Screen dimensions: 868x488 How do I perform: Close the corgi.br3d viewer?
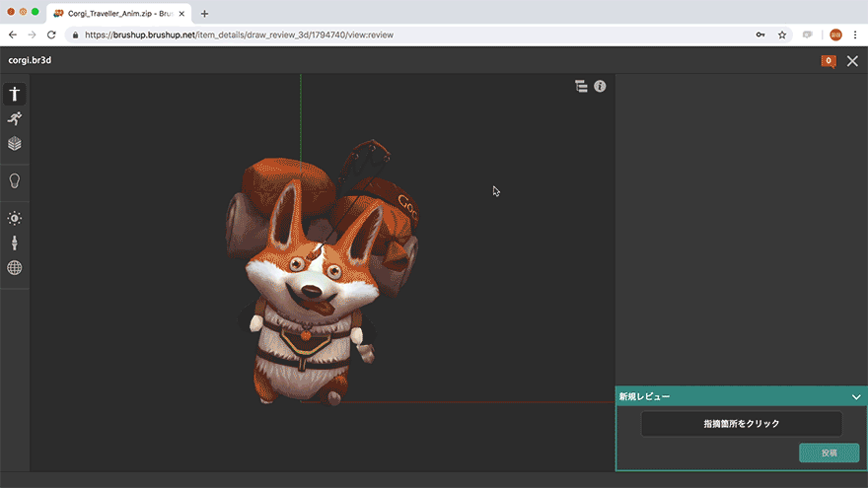click(852, 61)
